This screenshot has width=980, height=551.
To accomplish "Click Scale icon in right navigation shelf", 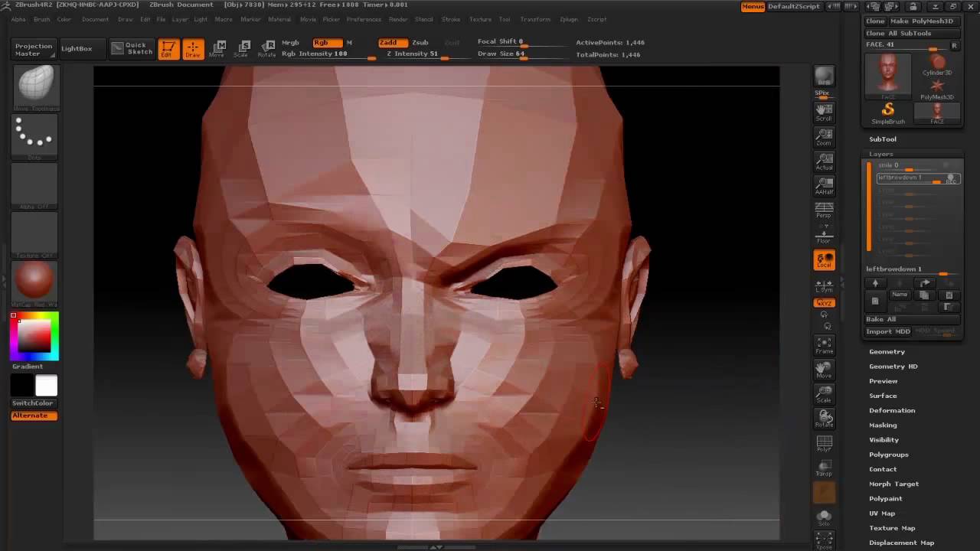I will [x=824, y=394].
